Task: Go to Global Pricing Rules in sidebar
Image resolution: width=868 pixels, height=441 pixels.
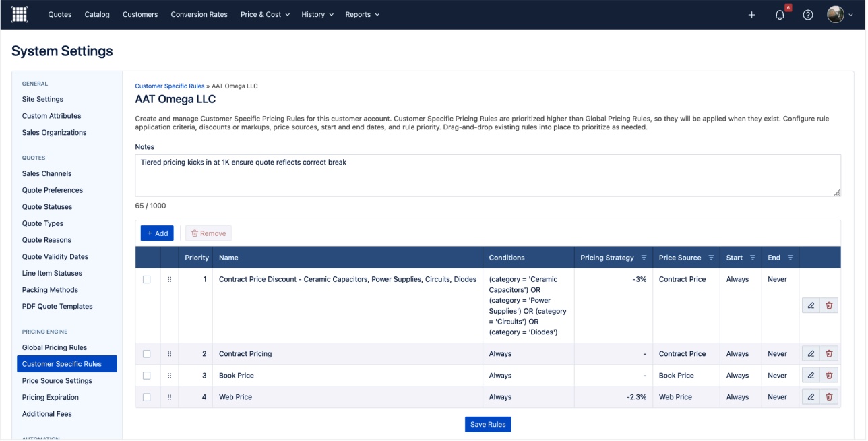Action: pyautogui.click(x=55, y=347)
